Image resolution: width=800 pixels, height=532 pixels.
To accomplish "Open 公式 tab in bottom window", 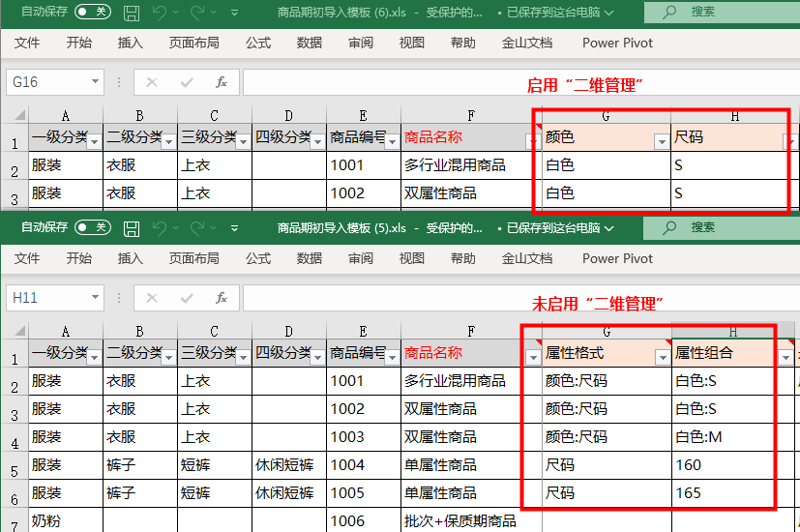I will click(x=258, y=258).
